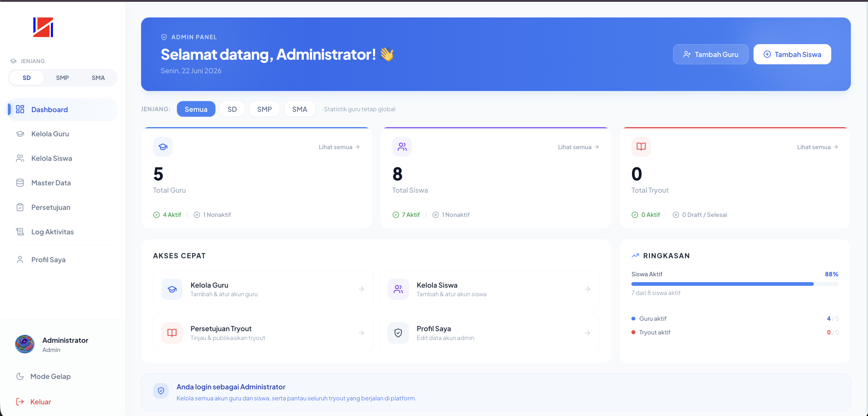Go to Master Data page

tap(63, 183)
